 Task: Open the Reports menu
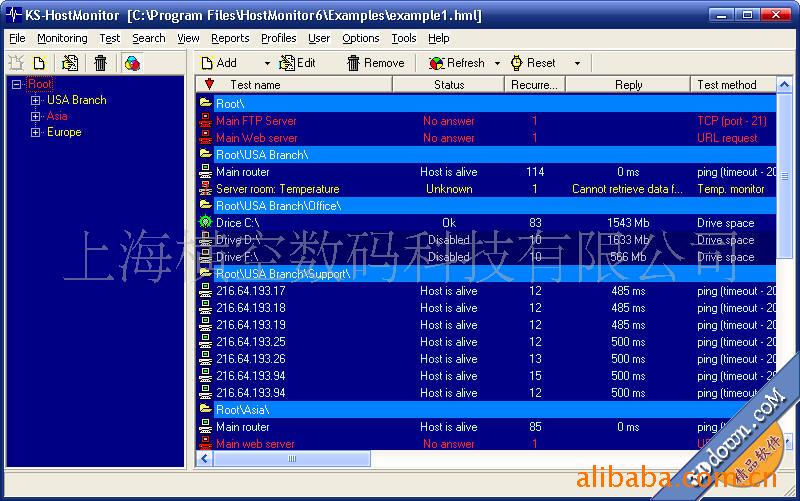tap(230, 38)
